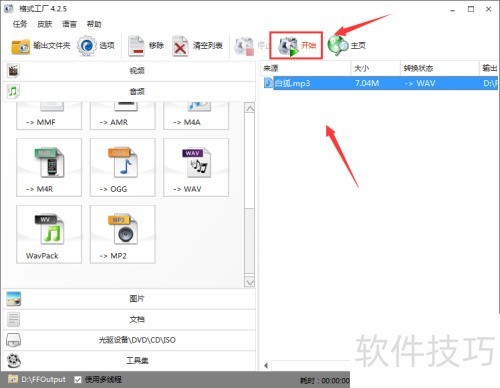Click the -> WAV status cell
Screen dimensions: 500x388
(420, 83)
